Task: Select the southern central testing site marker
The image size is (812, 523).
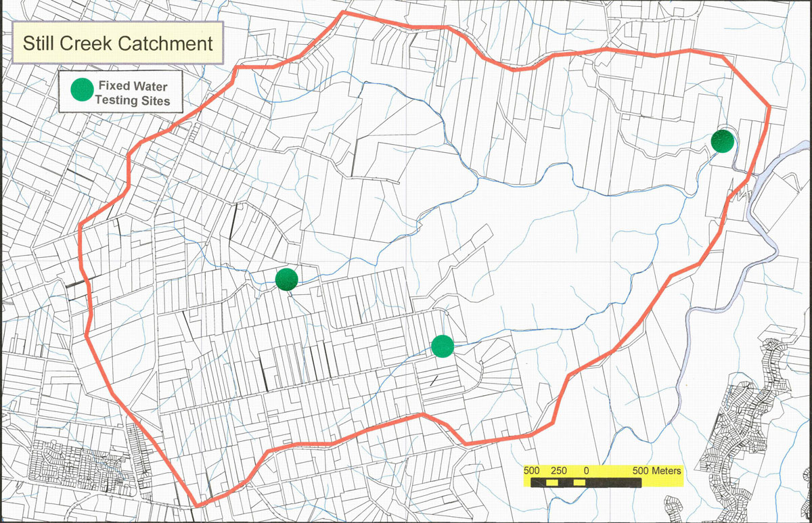Action: 443,346
